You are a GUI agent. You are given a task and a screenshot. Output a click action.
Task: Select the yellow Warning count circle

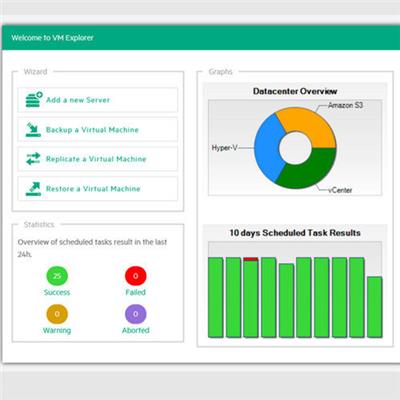coord(57,314)
